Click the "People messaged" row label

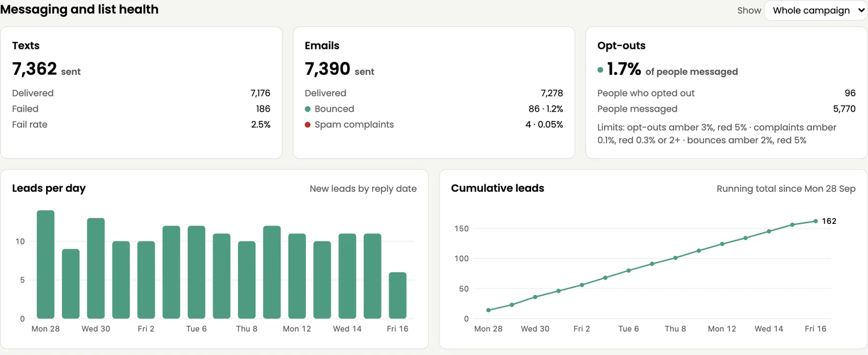[x=637, y=109]
